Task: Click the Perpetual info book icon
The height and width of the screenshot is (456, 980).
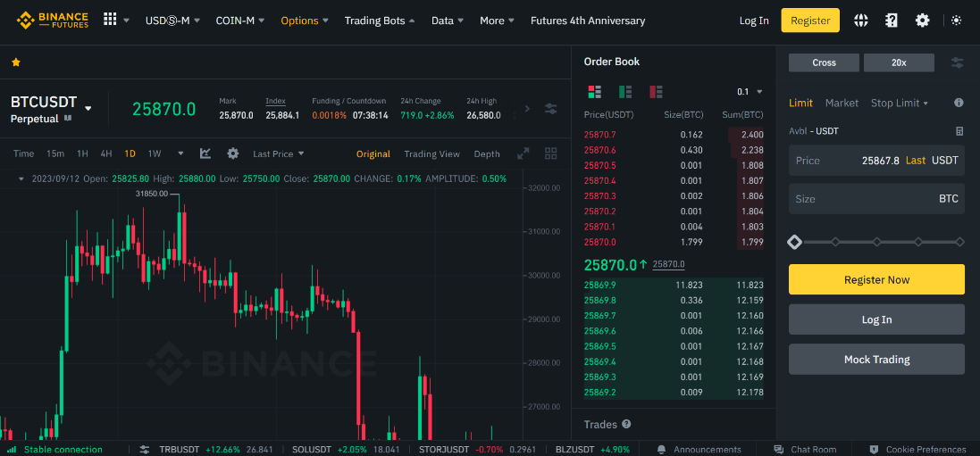Action: coord(68,118)
